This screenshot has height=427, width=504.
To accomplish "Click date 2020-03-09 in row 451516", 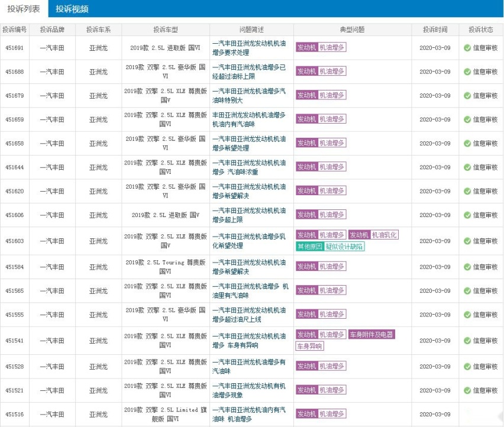I will [435, 414].
